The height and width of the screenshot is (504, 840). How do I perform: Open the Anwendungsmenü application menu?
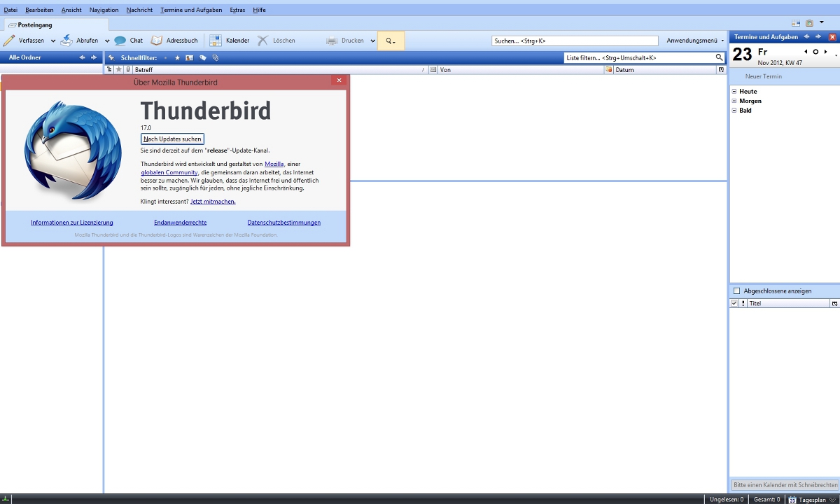coord(695,41)
